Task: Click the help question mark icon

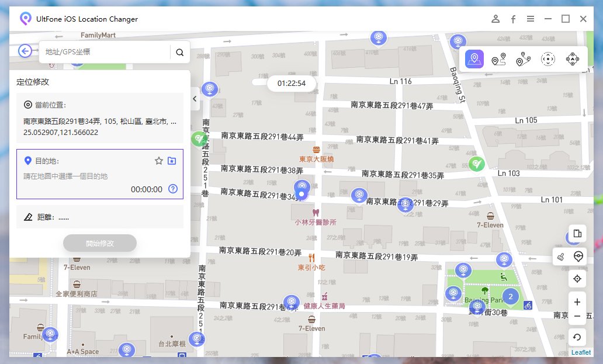Action: click(173, 189)
